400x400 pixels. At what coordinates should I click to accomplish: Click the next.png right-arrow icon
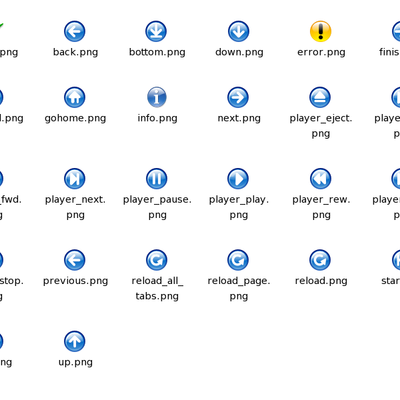(x=238, y=97)
